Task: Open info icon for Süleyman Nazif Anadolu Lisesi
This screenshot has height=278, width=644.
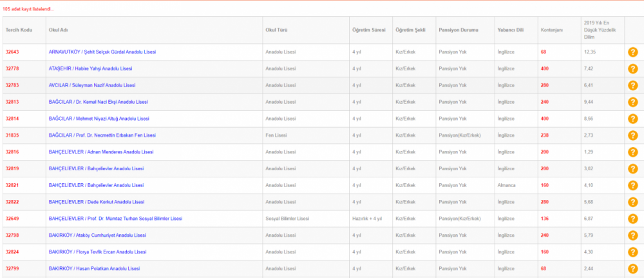Action: [632, 85]
